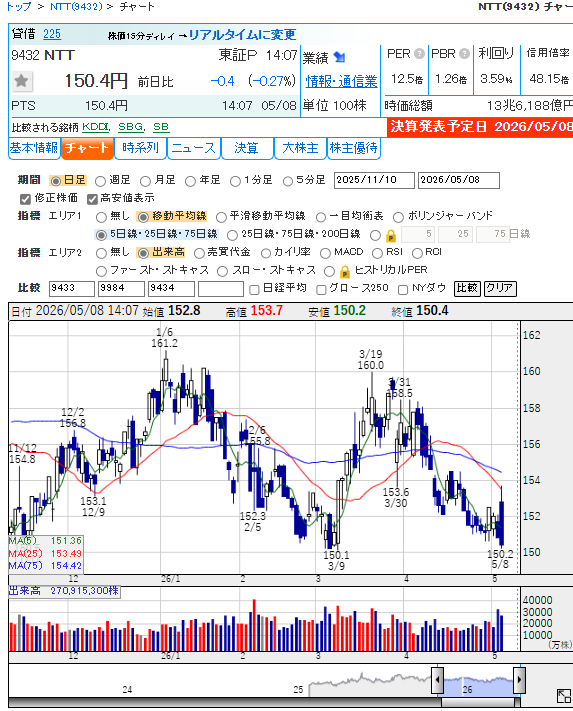Select the 1分足 radio button
The height and width of the screenshot is (711, 573).
[235, 181]
